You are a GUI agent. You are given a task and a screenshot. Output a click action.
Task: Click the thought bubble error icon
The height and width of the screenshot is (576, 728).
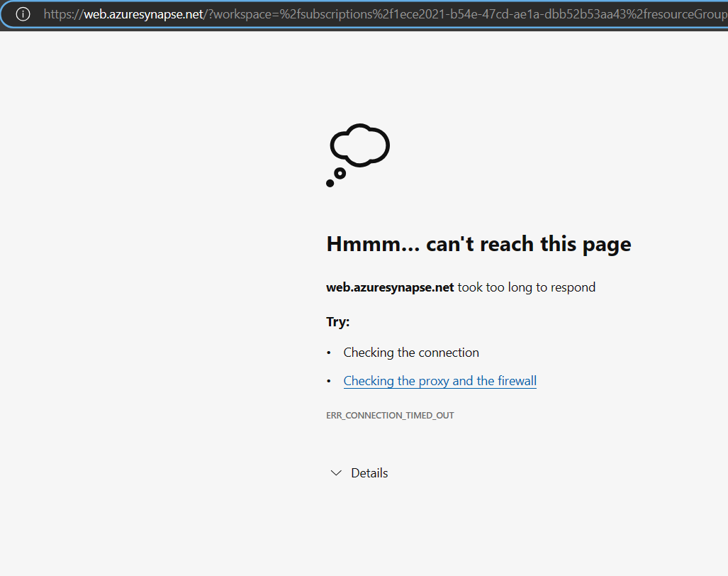[x=358, y=155]
